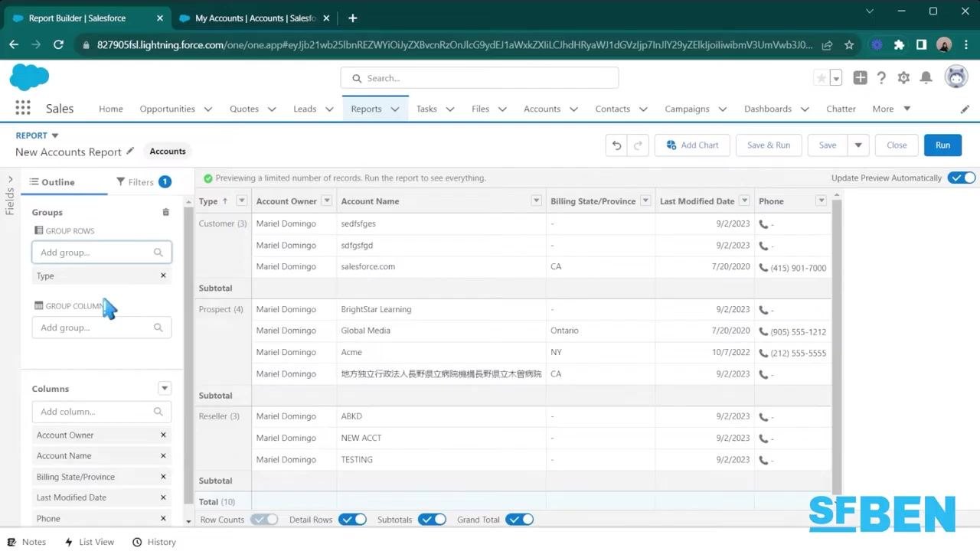Open Account Name column dropdown
The height and width of the screenshot is (551, 980).
pyautogui.click(x=537, y=201)
